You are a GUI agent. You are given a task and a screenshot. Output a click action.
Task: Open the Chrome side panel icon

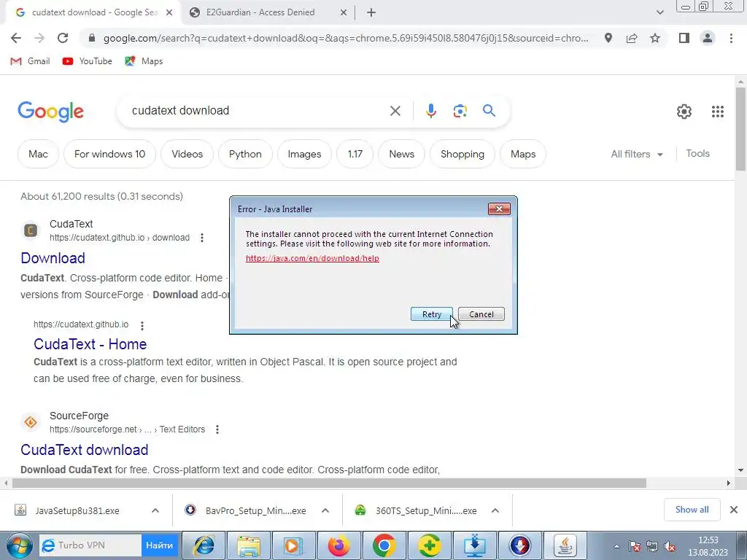(684, 38)
